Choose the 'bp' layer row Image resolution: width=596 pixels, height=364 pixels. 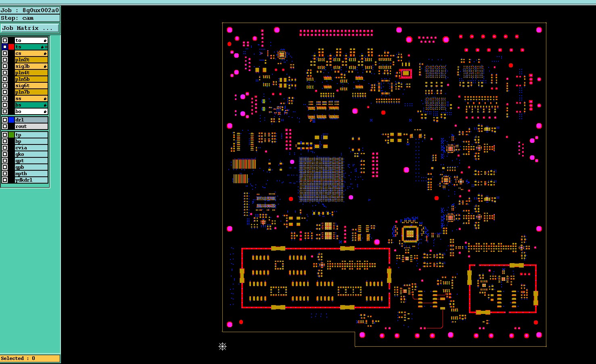[31, 141]
